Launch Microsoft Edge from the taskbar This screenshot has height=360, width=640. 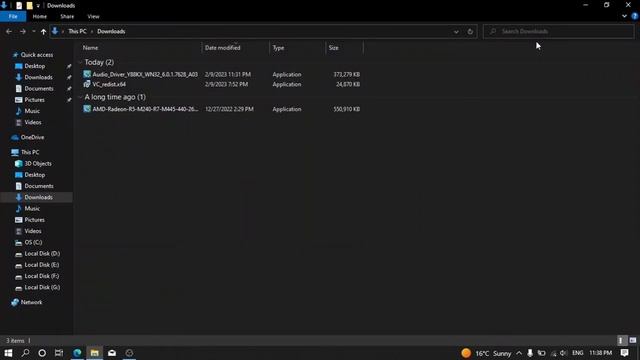(77, 353)
